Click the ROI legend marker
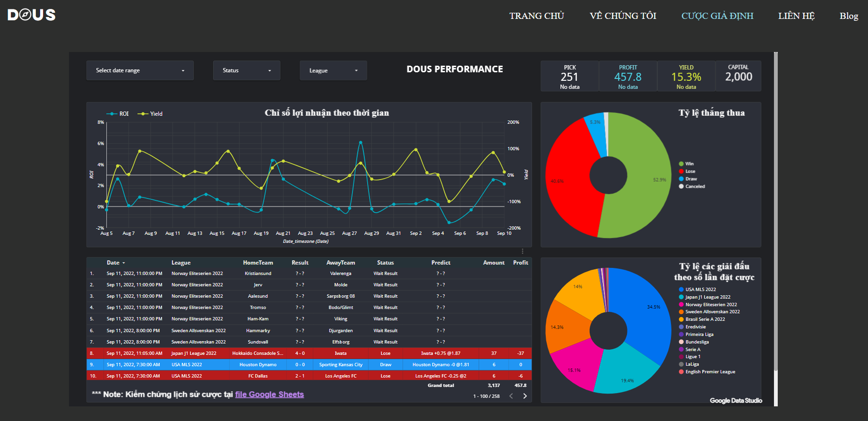Image resolution: width=868 pixels, height=421 pixels. tap(112, 114)
